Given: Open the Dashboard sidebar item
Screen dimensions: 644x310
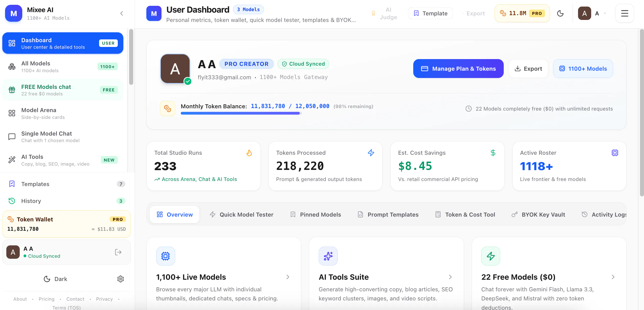Looking at the screenshot, I should [x=63, y=43].
